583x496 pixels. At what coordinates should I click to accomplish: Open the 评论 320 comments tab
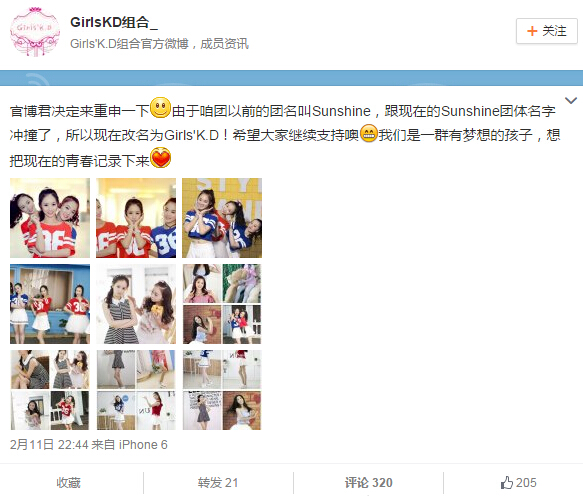tap(368, 483)
